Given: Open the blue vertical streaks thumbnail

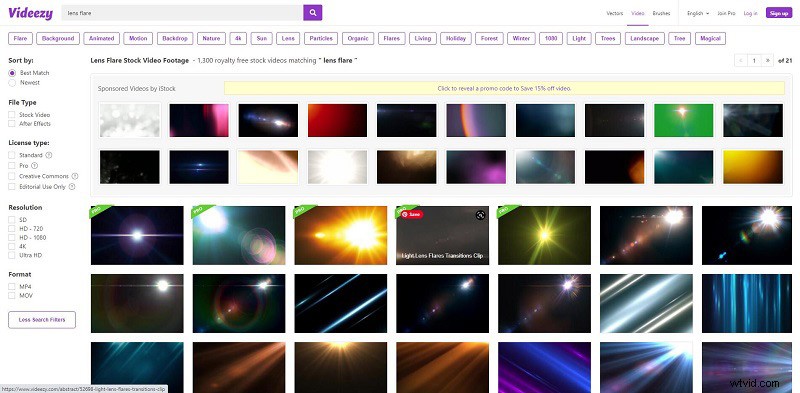Looking at the screenshot, I should pyautogui.click(x=748, y=303).
